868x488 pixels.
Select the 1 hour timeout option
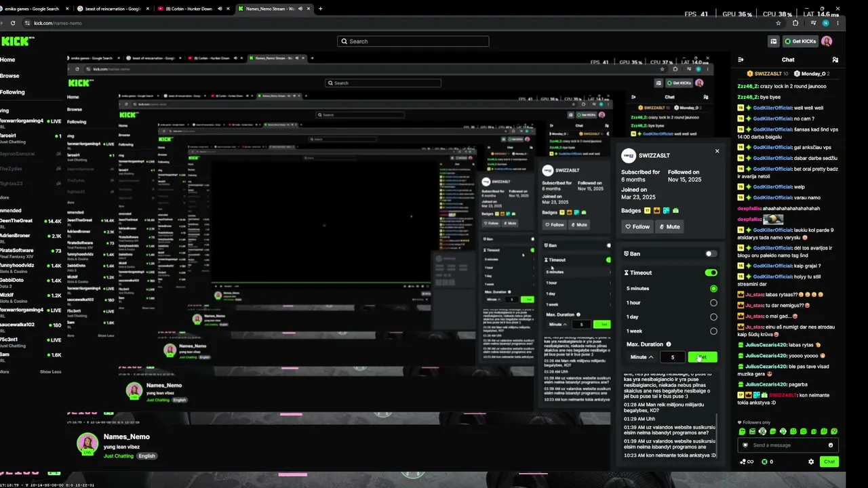(x=713, y=303)
